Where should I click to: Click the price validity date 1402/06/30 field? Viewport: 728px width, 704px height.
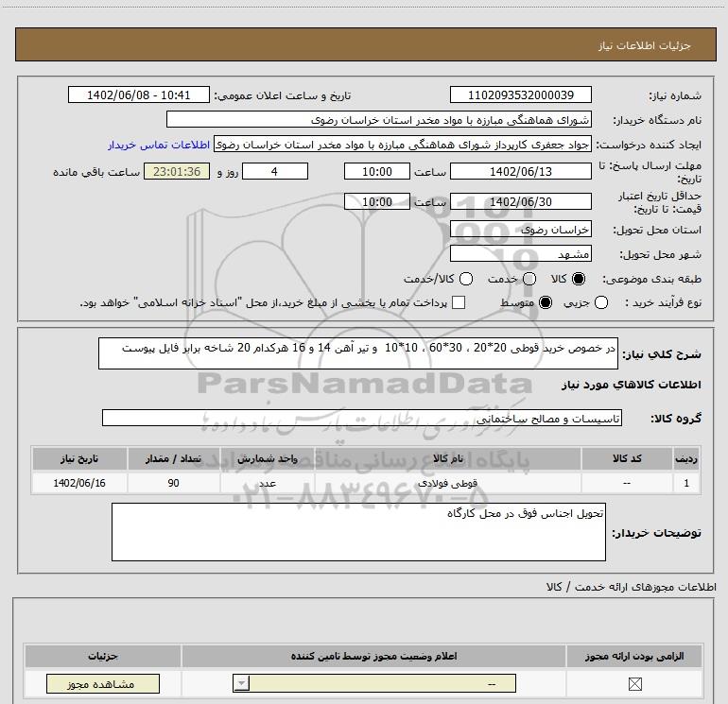tap(520, 201)
